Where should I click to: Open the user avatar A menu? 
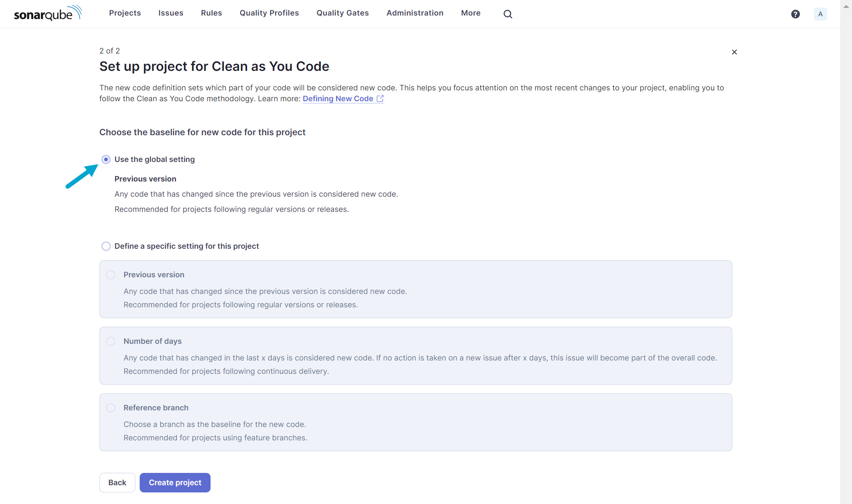820,14
